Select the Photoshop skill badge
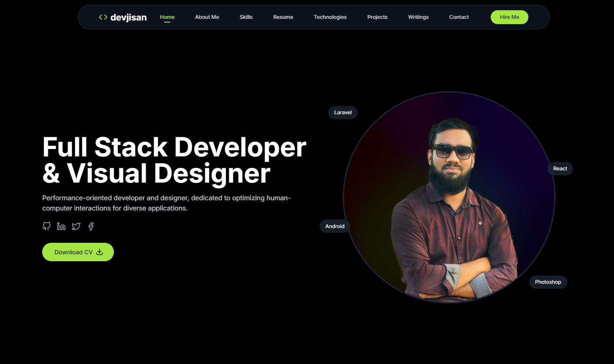Viewport: 614px width, 364px height. tap(548, 282)
